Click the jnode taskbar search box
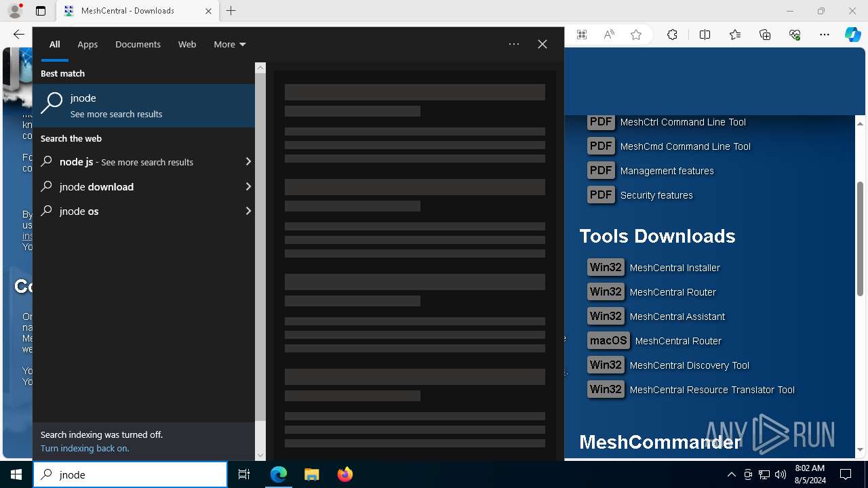 (130, 474)
